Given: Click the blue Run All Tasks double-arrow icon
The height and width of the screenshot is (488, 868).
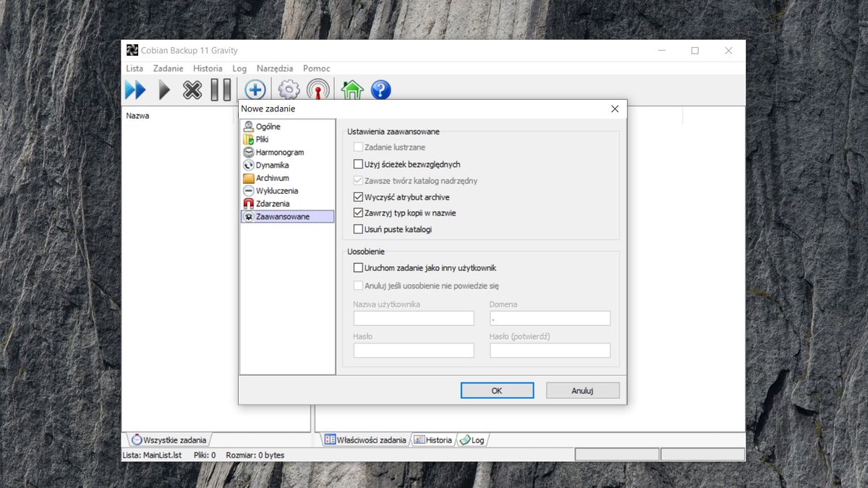Looking at the screenshot, I should pyautogui.click(x=135, y=90).
